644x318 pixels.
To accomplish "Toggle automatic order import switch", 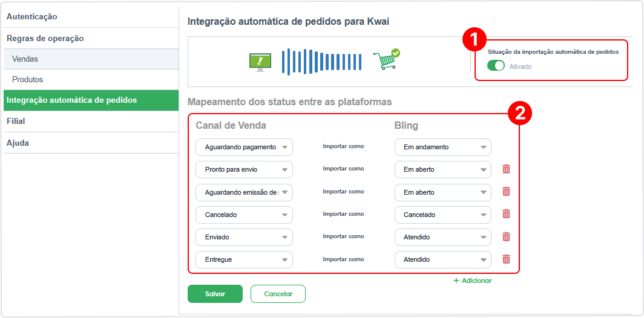I will (x=496, y=66).
